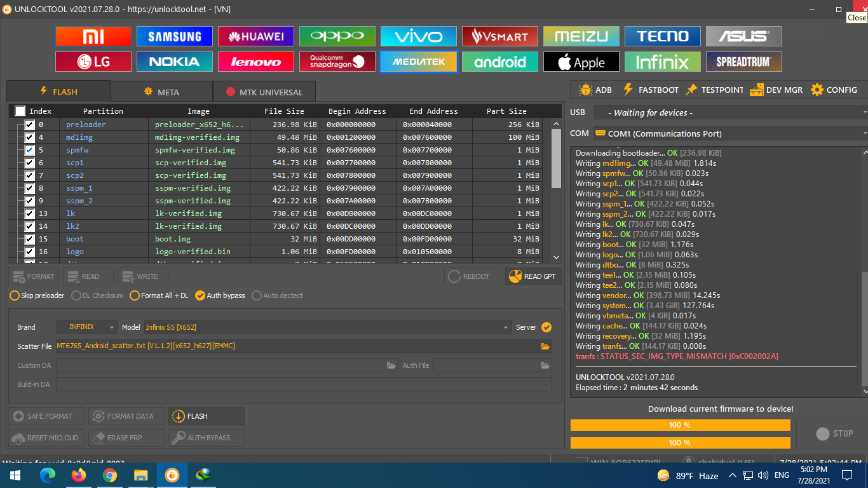Open Fastboot tools
Screen dimensions: 868x488
coord(651,90)
